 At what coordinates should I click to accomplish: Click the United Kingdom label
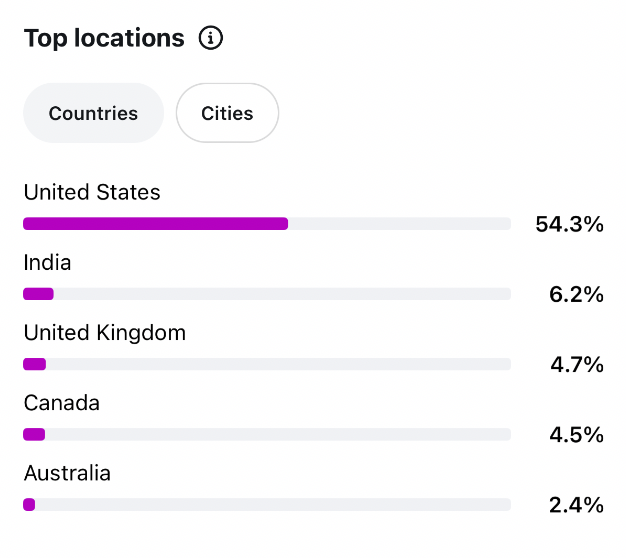click(x=105, y=332)
